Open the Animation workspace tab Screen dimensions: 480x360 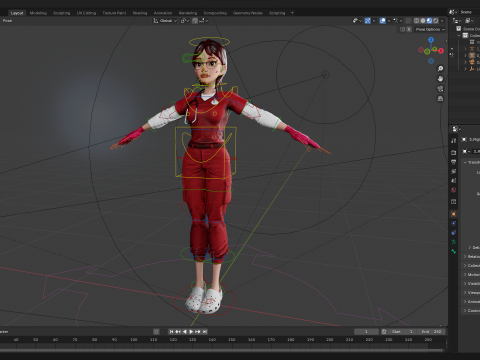tap(163, 13)
